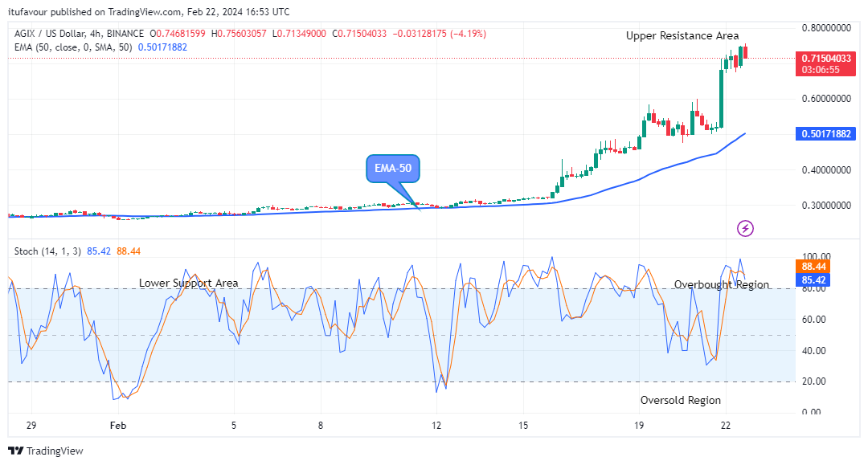
Task: Click the 20.00 level on Stoch scale
Action: 813,381
